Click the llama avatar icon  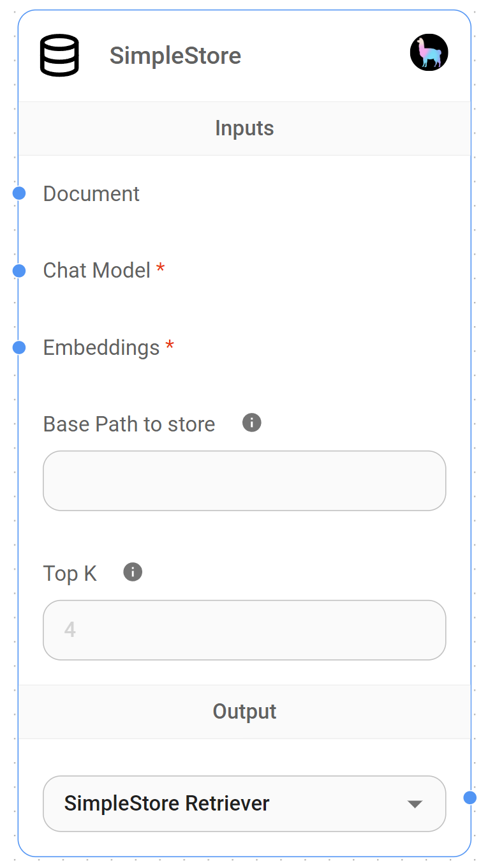429,52
